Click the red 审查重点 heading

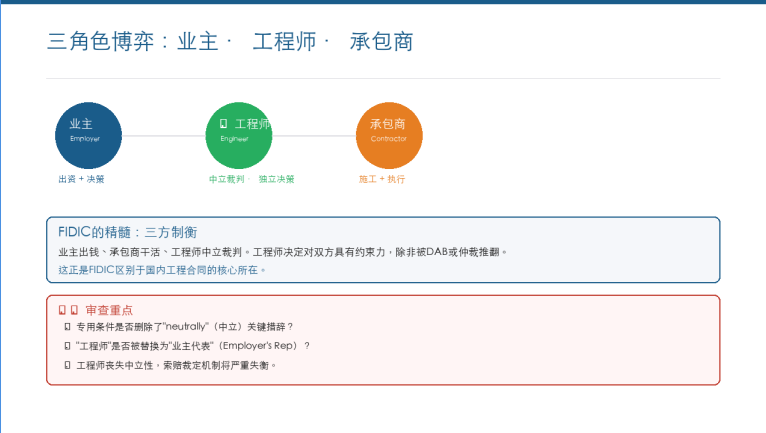pos(109,310)
